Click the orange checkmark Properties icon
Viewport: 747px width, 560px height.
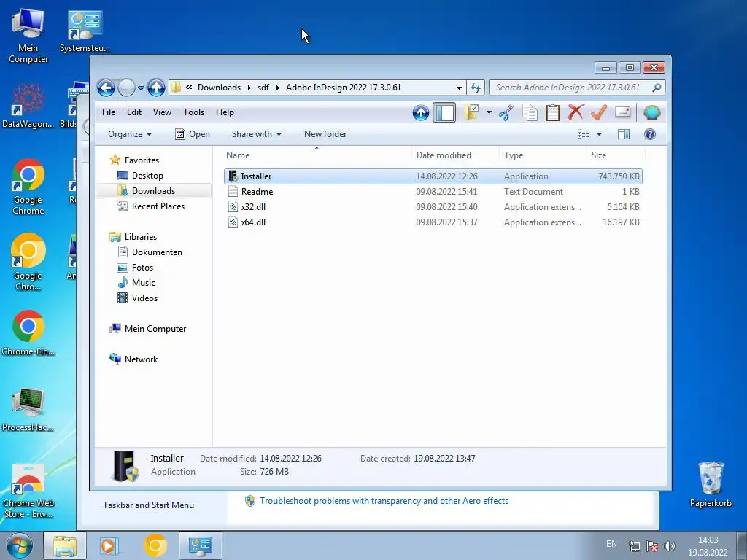click(x=599, y=112)
